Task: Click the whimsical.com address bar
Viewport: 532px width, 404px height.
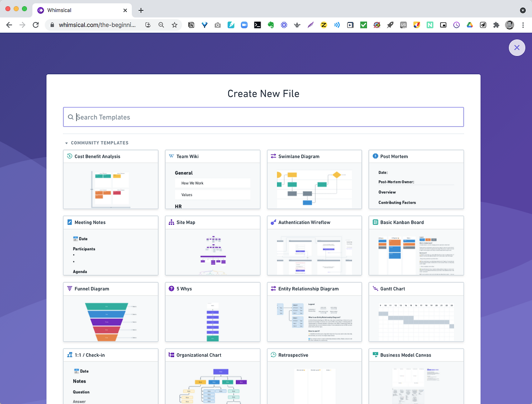Action: coord(97,25)
